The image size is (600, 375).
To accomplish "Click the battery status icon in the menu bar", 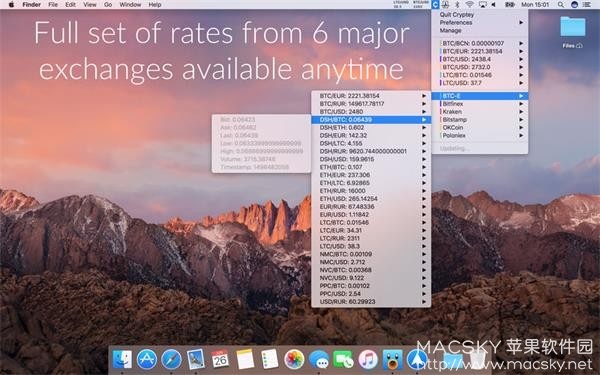I will (509, 5).
